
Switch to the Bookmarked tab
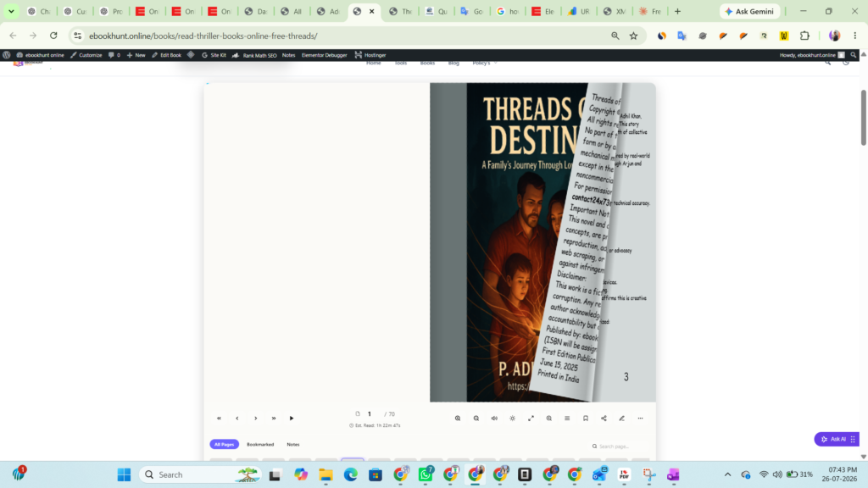click(x=260, y=444)
